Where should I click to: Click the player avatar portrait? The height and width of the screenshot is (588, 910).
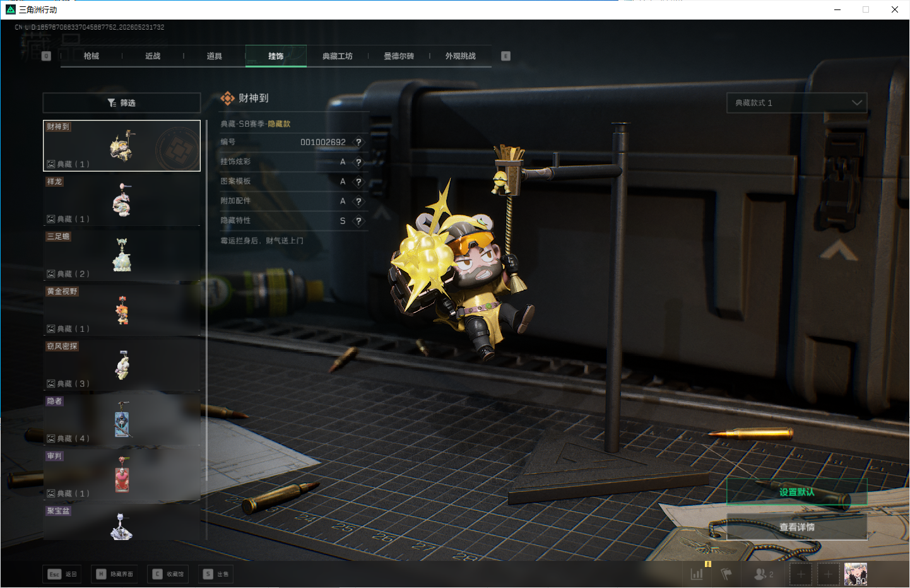tap(856, 574)
